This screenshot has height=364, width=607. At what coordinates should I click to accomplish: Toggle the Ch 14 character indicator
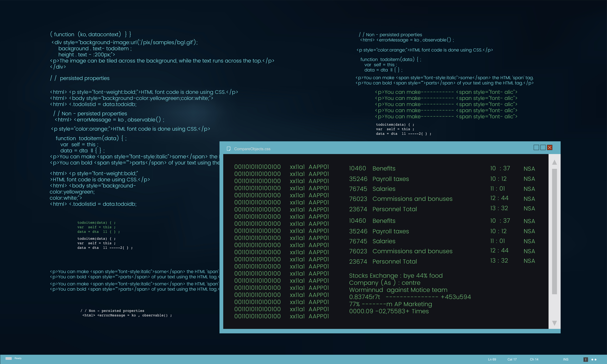[x=534, y=359]
